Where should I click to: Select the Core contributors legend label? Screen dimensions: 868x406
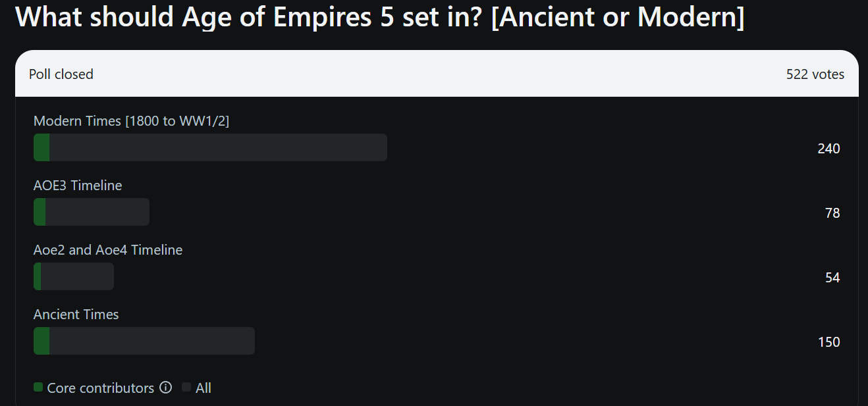(100, 388)
